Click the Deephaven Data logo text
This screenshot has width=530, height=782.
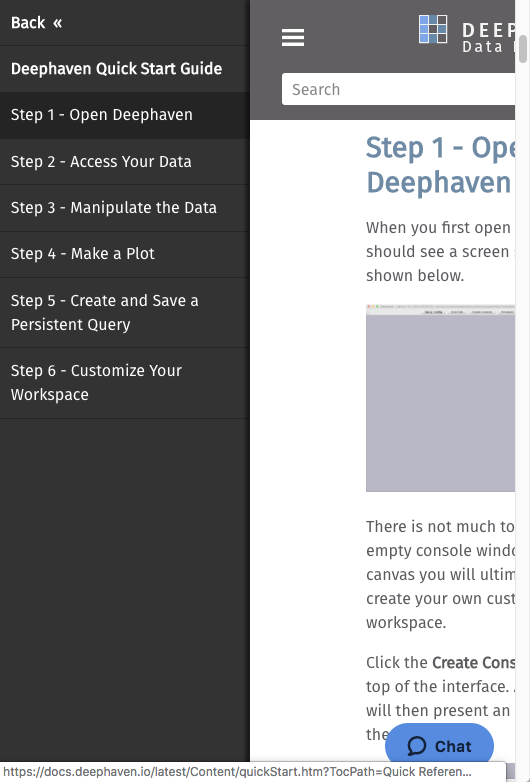pyautogui.click(x=489, y=38)
